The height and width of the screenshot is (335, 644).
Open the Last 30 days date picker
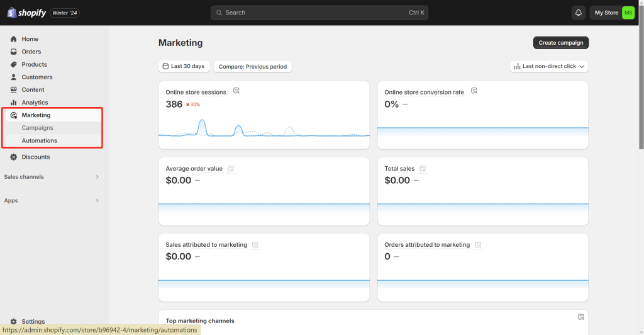tap(184, 66)
